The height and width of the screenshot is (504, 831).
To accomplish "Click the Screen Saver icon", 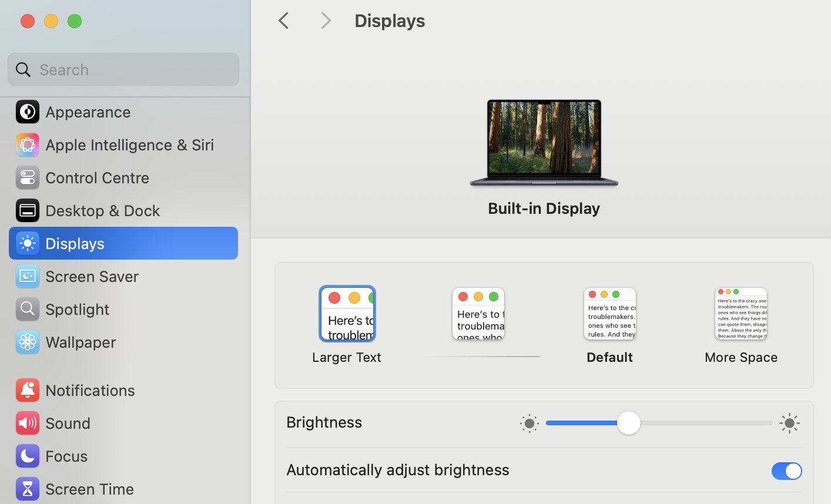I will pos(28,276).
